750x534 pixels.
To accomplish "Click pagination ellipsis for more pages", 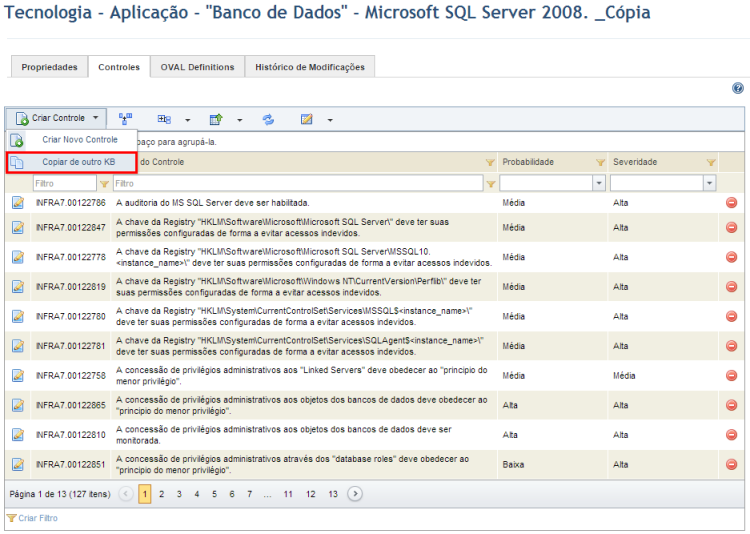I will coord(267,495).
